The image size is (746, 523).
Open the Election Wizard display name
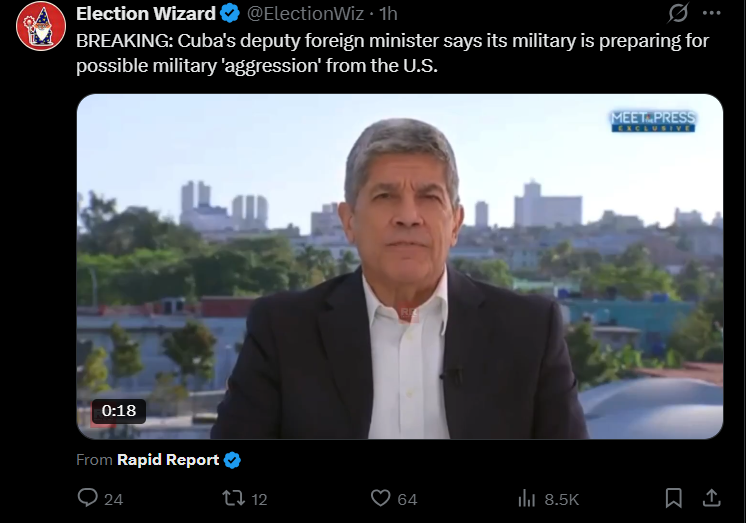coord(146,14)
